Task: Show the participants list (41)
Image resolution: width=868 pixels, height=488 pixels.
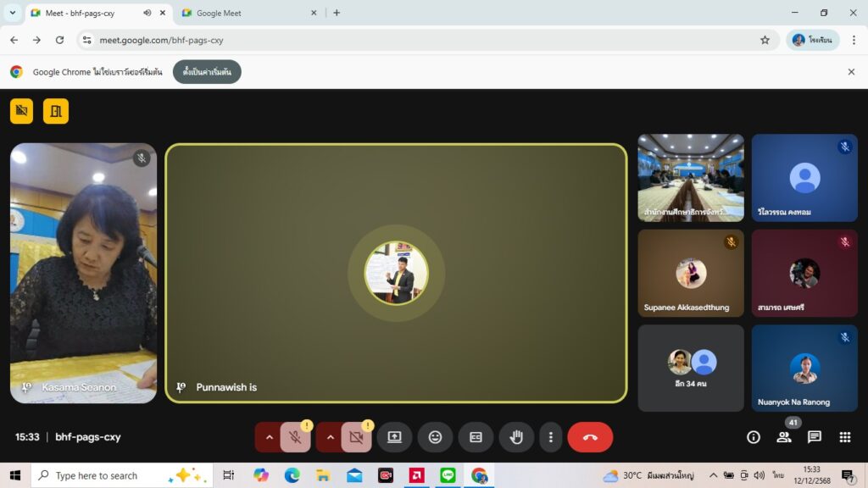Action: (x=784, y=437)
